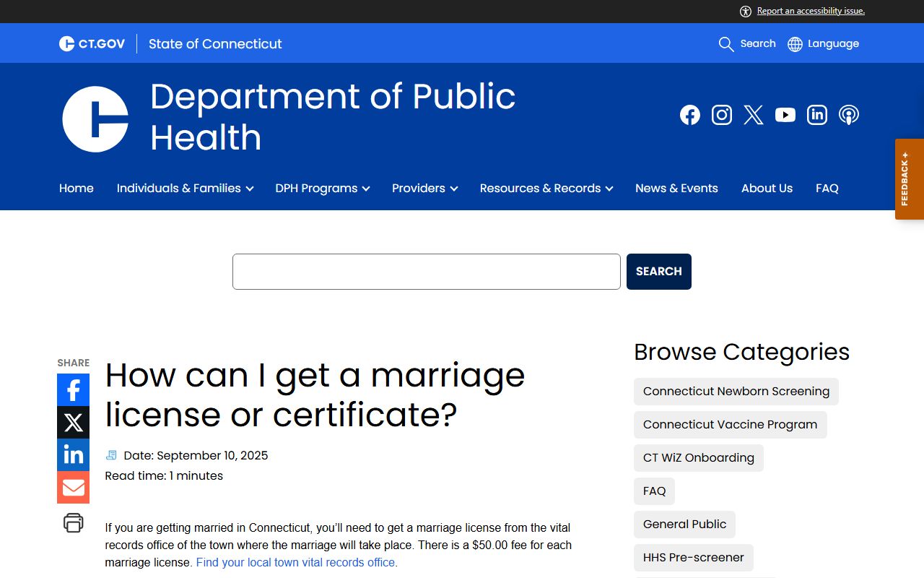
Task: Share article on LinkedIn
Action: (73, 455)
